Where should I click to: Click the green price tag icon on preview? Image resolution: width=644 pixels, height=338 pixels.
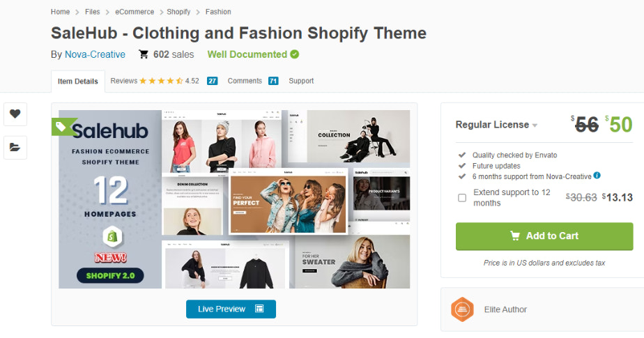(61, 126)
